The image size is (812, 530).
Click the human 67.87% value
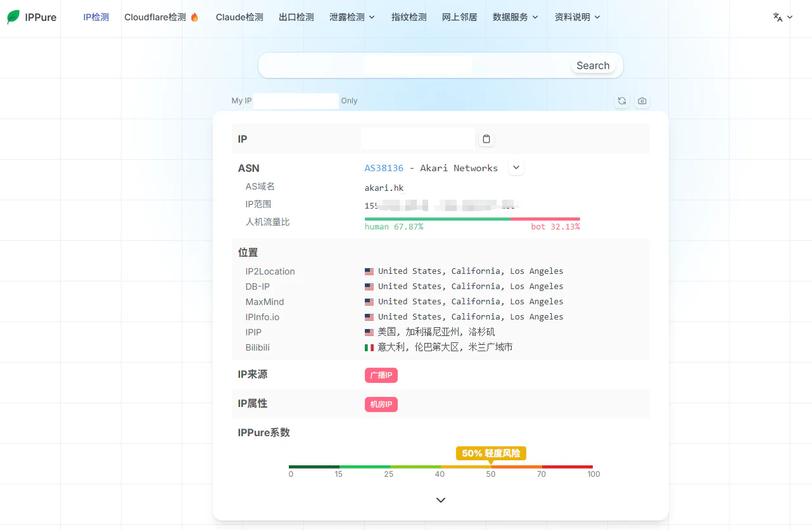(x=394, y=226)
